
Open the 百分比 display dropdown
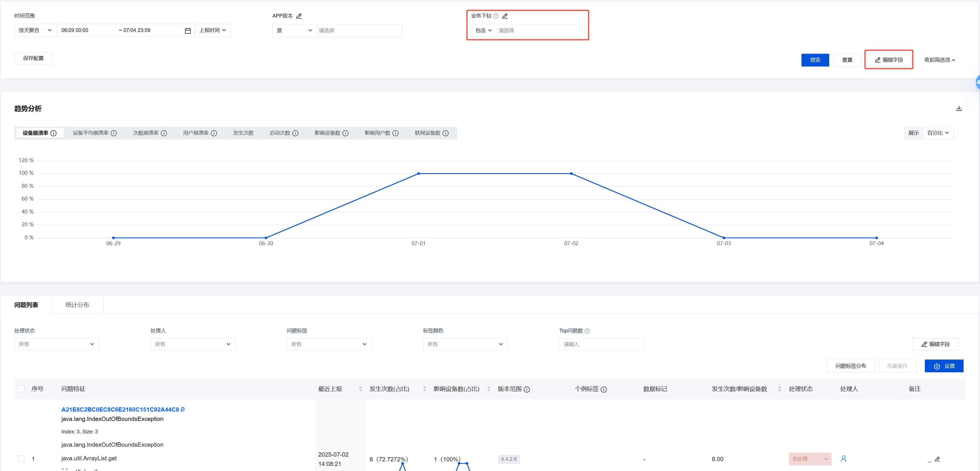(x=938, y=133)
